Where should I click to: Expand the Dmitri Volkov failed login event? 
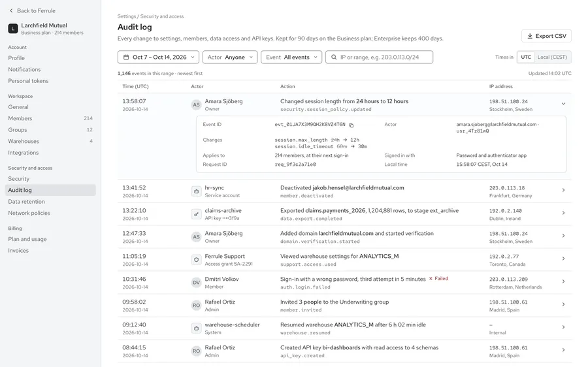(563, 281)
